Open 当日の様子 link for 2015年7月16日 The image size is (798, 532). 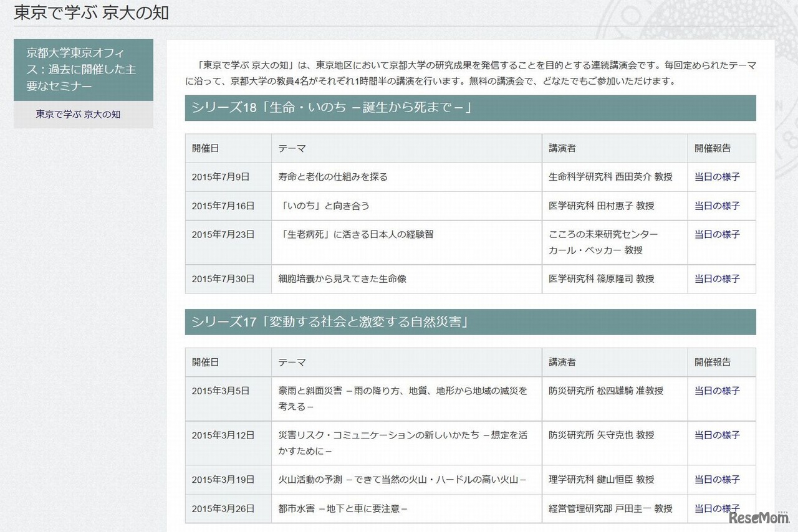pyautogui.click(x=717, y=206)
